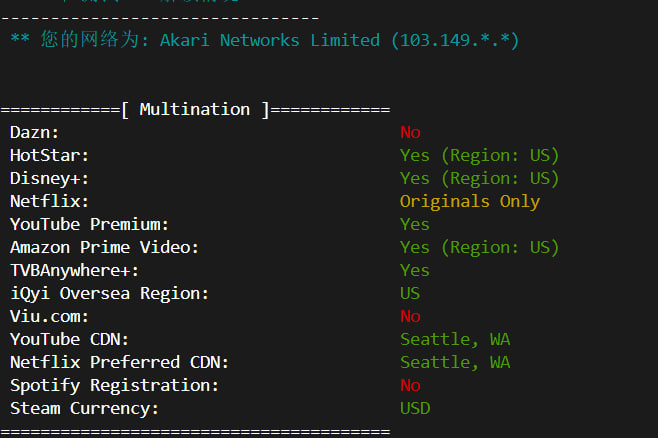Click the Dazn label
The image size is (658, 438).
point(35,132)
